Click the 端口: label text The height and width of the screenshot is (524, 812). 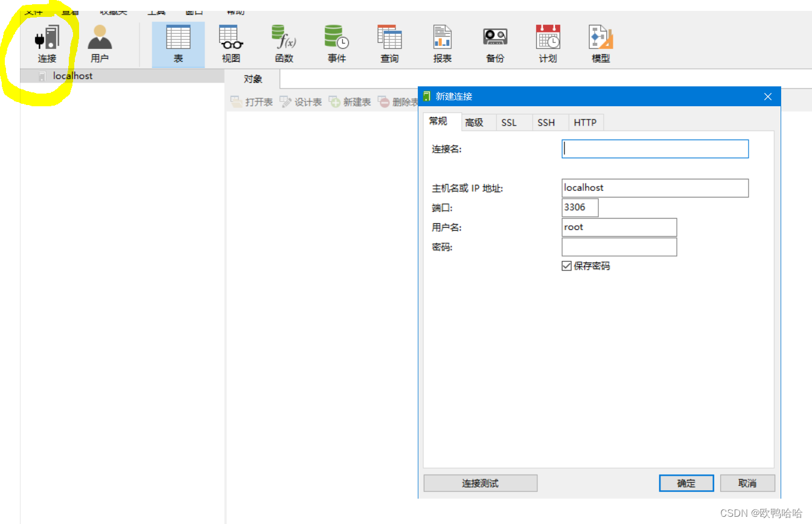coord(442,208)
